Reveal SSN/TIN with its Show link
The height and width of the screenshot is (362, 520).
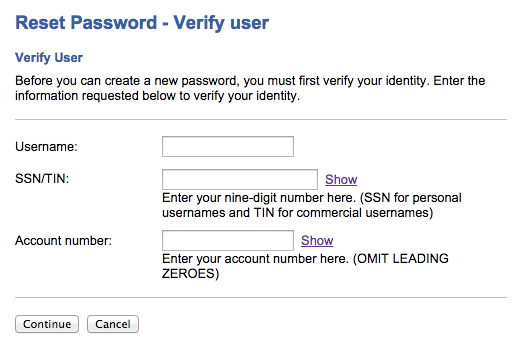coord(341,179)
